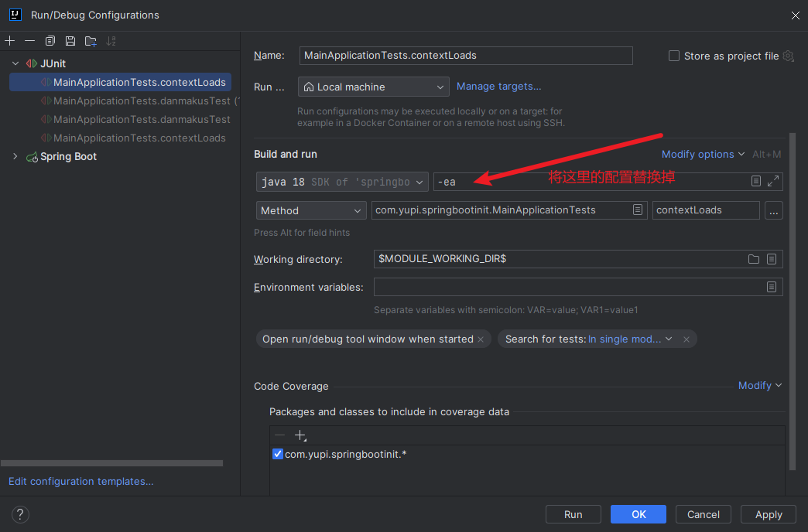
Task: Click the Add New Configuration plus icon
Action: pyautogui.click(x=10, y=41)
